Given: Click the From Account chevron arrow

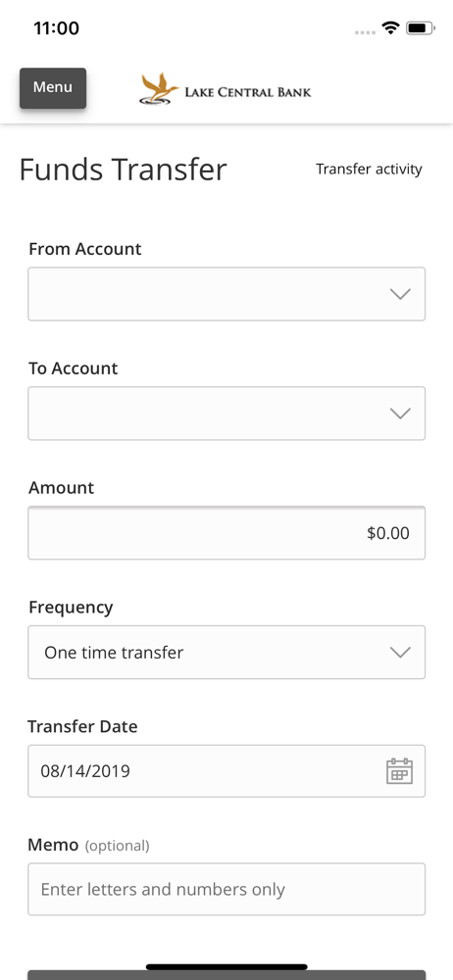Looking at the screenshot, I should [400, 294].
